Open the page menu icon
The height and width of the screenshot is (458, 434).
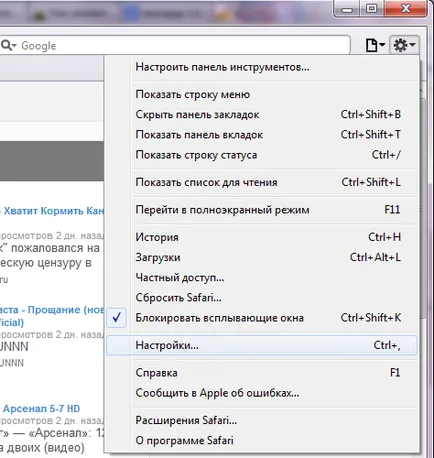tap(375, 45)
